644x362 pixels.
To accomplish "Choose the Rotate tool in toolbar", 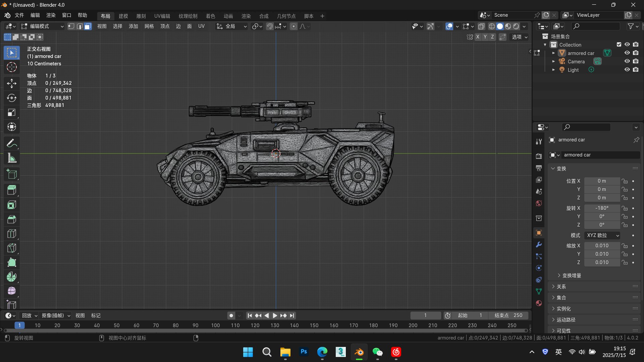I will pyautogui.click(x=12, y=98).
